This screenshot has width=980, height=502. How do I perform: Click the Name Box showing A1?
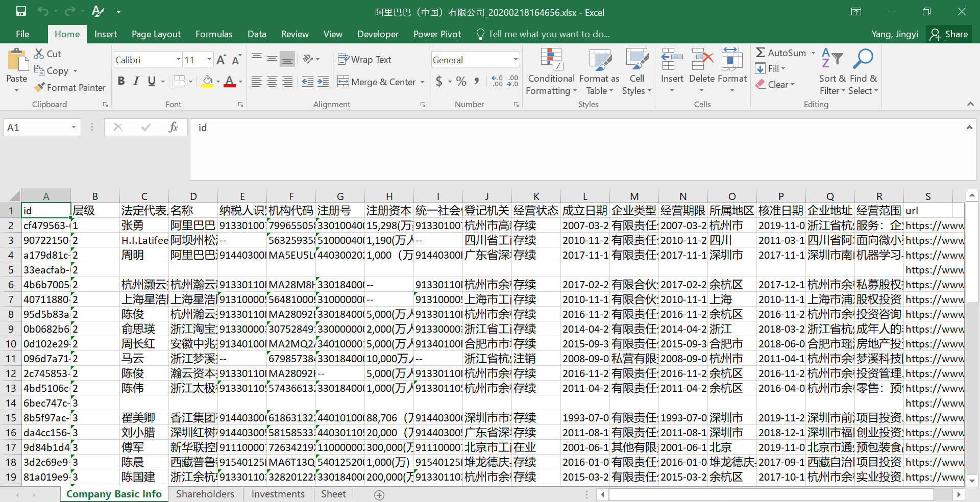pos(42,128)
